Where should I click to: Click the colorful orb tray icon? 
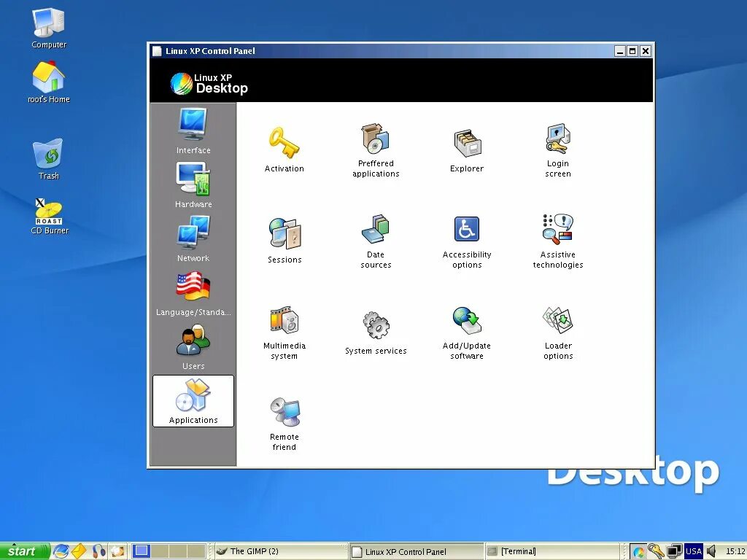[x=638, y=552]
